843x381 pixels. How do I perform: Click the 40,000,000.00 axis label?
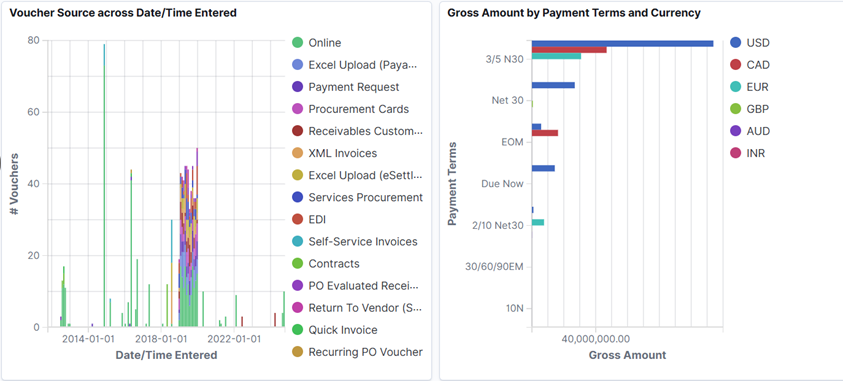pyautogui.click(x=596, y=340)
